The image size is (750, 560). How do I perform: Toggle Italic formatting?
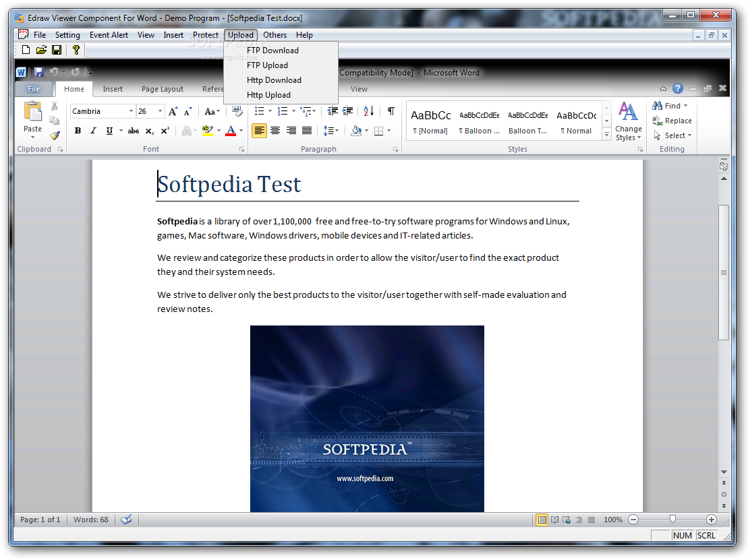click(93, 131)
